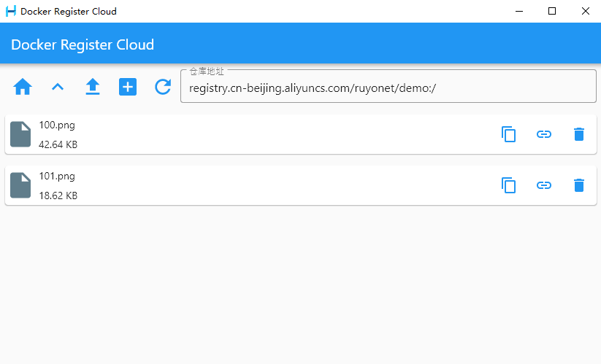Copy the 100.png file entry
The height and width of the screenshot is (364, 601).
[509, 134]
